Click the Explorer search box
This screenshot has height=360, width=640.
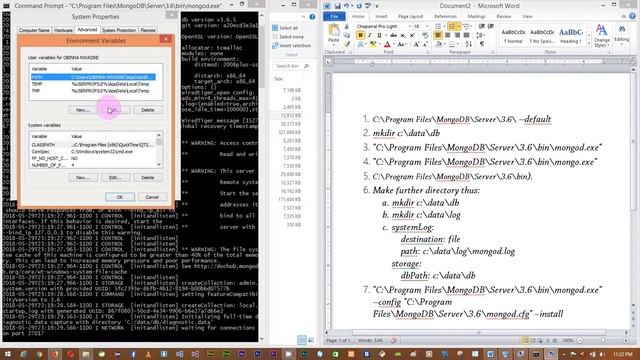[x=292, y=66]
